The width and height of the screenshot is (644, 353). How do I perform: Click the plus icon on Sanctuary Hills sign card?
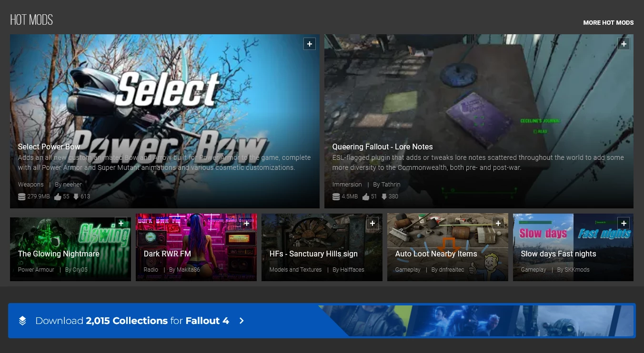372,223
